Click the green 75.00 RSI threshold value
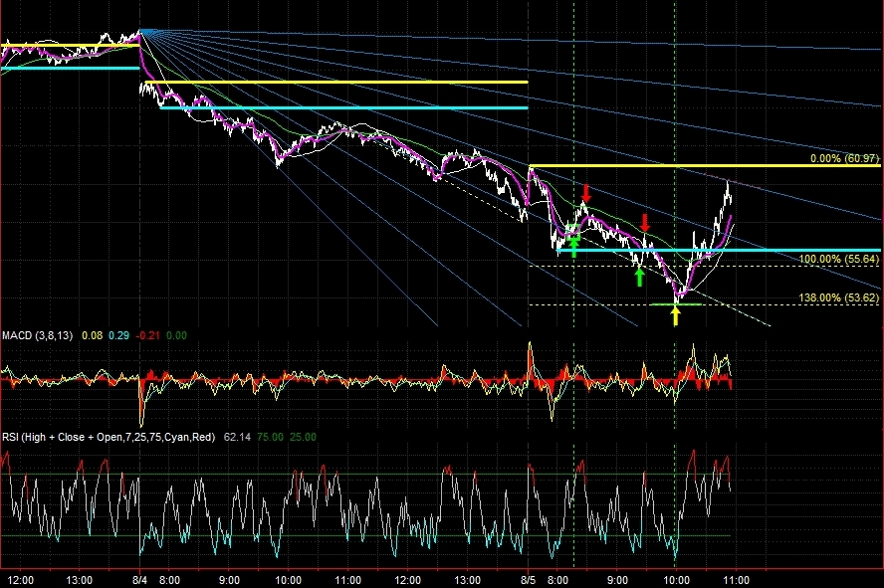Screen dimensions: 884x588 point(269,436)
